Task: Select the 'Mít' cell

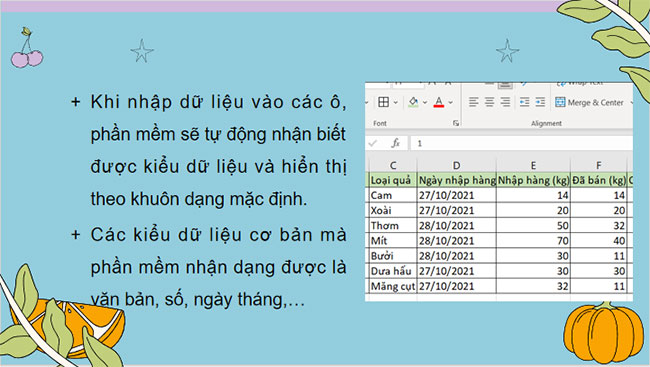Action: point(393,241)
